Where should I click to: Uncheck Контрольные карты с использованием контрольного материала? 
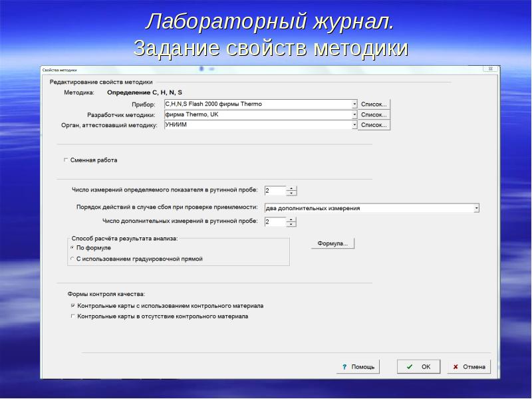coord(73,306)
